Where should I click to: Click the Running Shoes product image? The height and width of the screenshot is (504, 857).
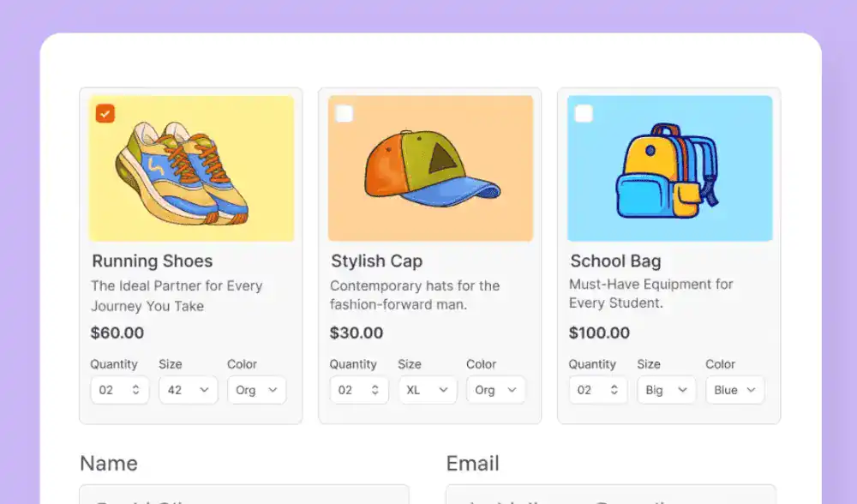point(191,169)
